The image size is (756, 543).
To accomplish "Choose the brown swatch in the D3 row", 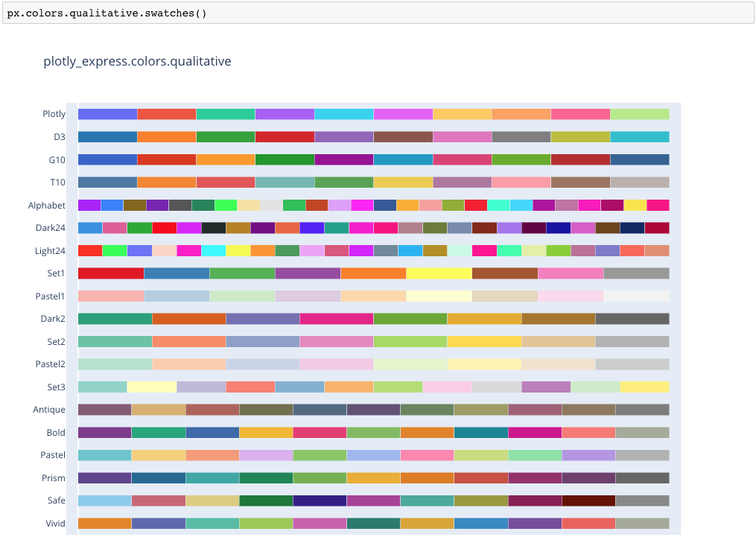I will (403, 137).
